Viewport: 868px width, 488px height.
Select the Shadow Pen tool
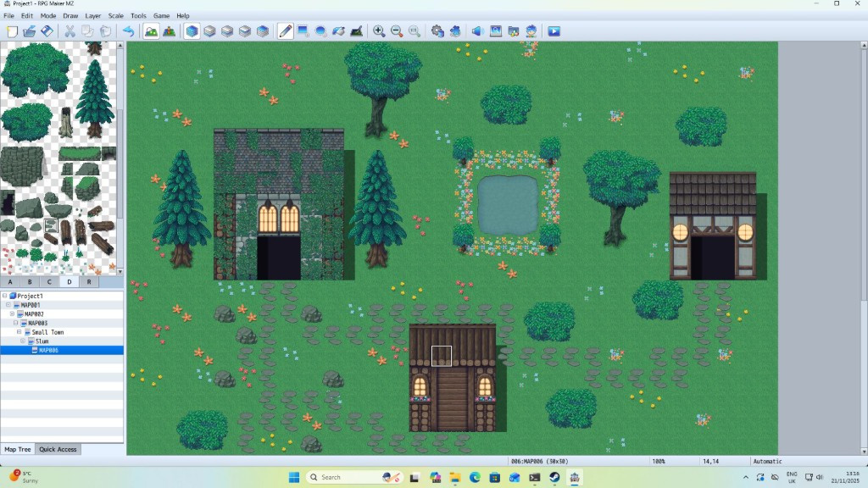(x=357, y=31)
